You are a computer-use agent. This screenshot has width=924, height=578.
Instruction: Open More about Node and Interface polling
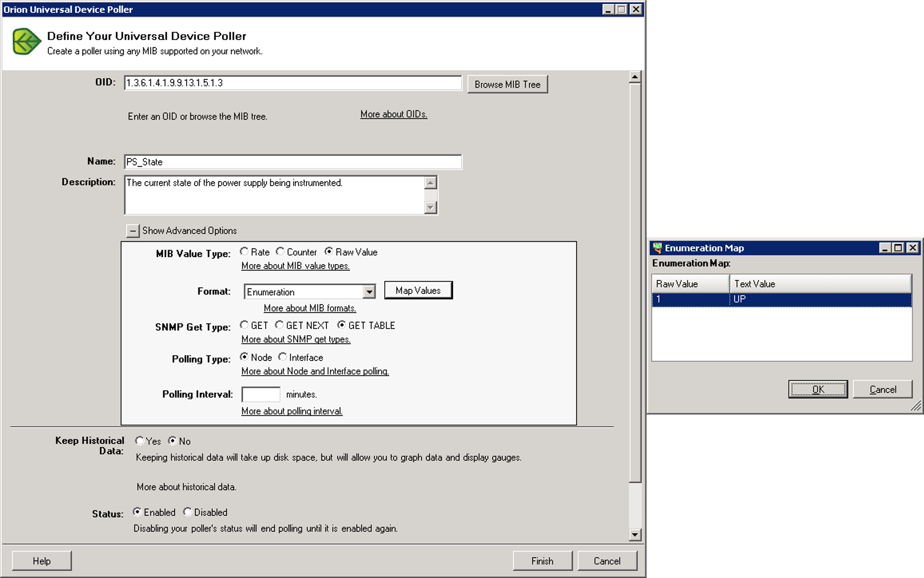coord(315,371)
